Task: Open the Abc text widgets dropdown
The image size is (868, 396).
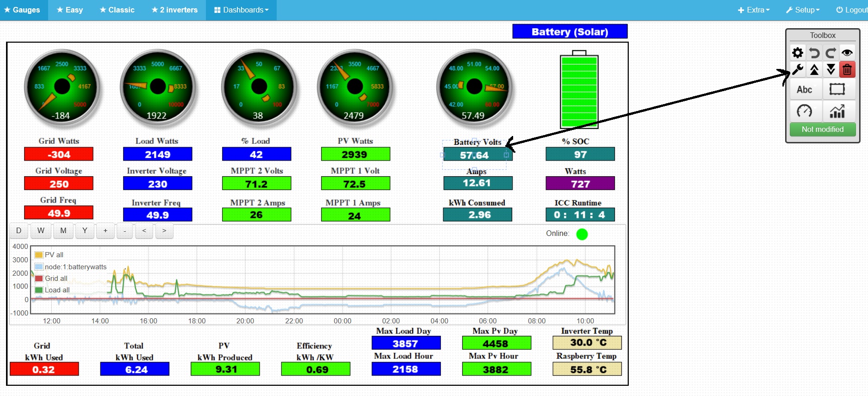Action: point(805,90)
